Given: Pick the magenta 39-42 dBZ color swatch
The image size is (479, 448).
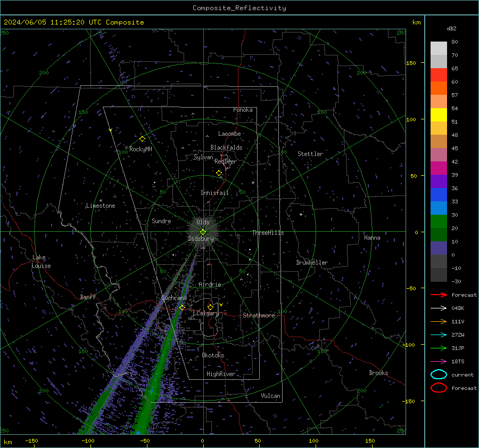Looking at the screenshot, I should (x=439, y=168).
